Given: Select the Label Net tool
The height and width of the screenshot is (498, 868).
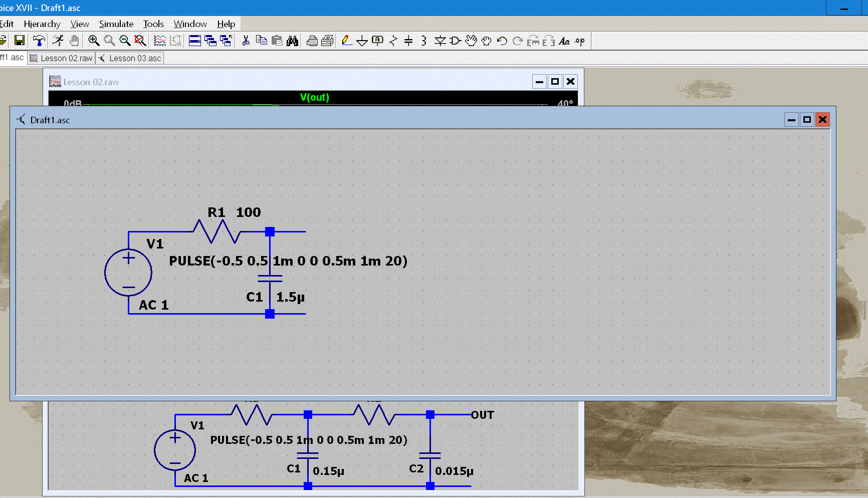Looking at the screenshot, I should pyautogui.click(x=377, y=41).
